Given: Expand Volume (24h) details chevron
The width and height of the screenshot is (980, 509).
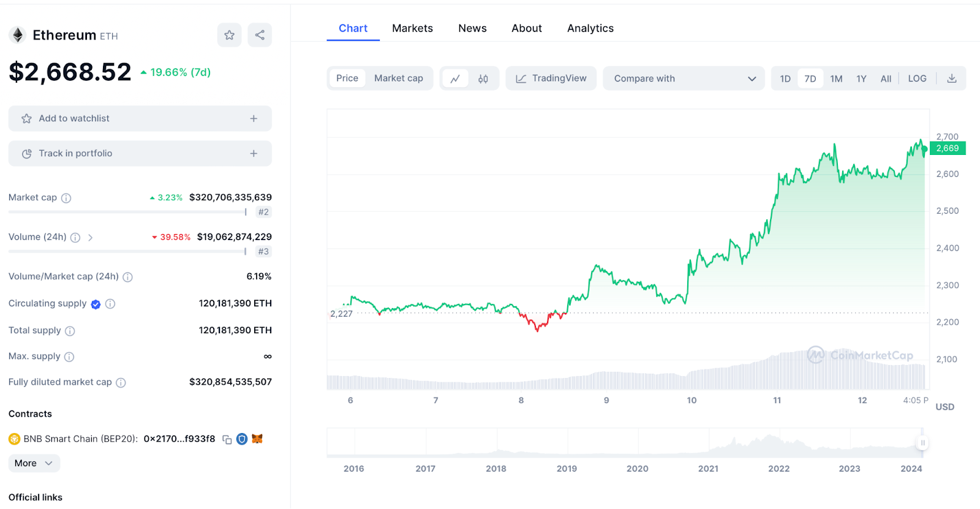Looking at the screenshot, I should (90, 238).
